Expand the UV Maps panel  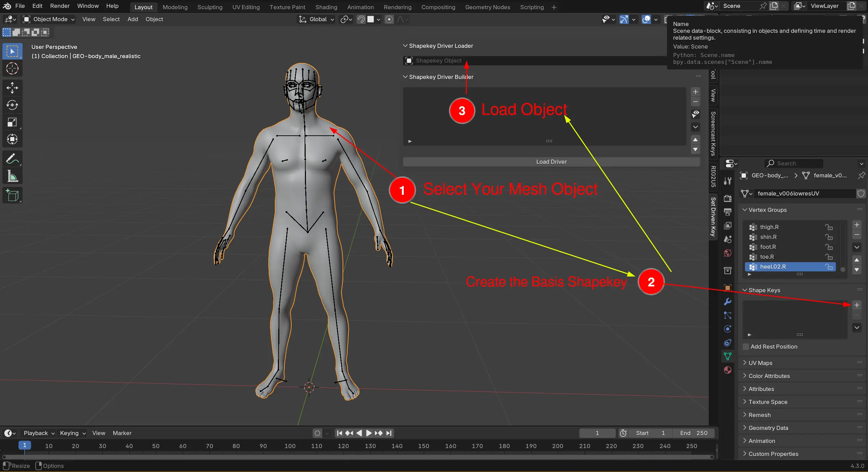(x=760, y=363)
